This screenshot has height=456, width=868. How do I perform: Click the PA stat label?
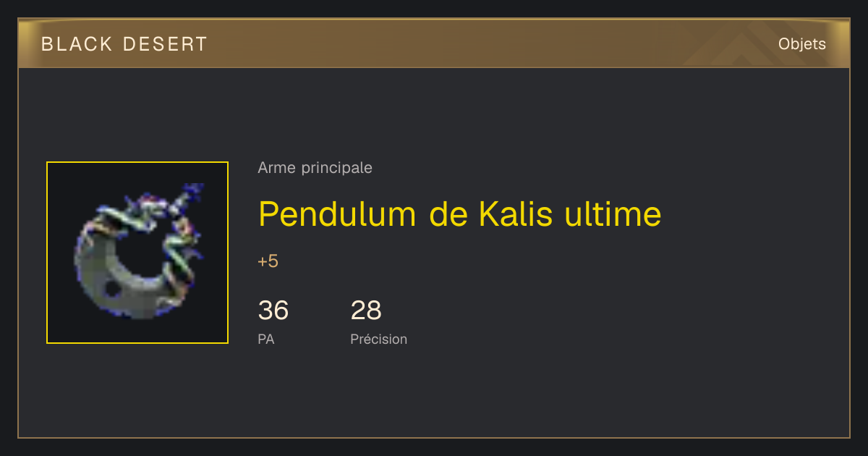click(x=265, y=339)
